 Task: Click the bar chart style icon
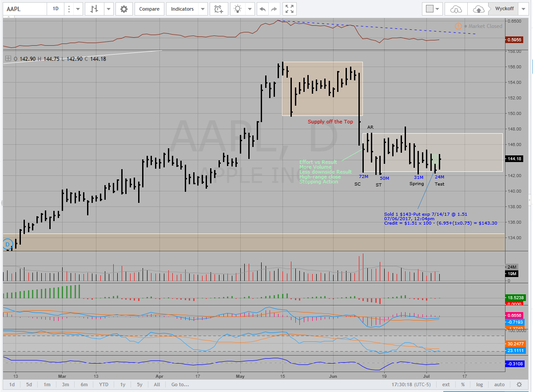click(x=94, y=9)
